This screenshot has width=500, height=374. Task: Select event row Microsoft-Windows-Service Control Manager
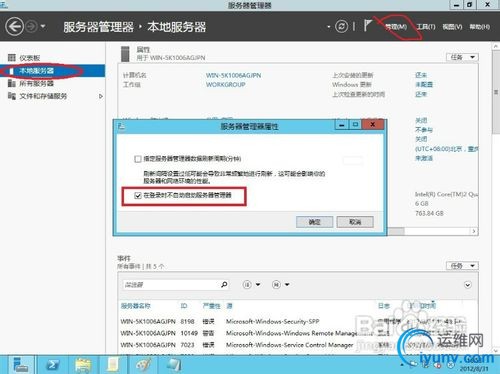click(298, 345)
